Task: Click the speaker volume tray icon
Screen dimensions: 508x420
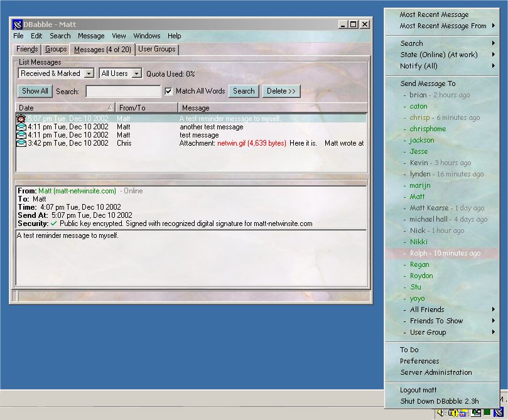Action: point(440,412)
